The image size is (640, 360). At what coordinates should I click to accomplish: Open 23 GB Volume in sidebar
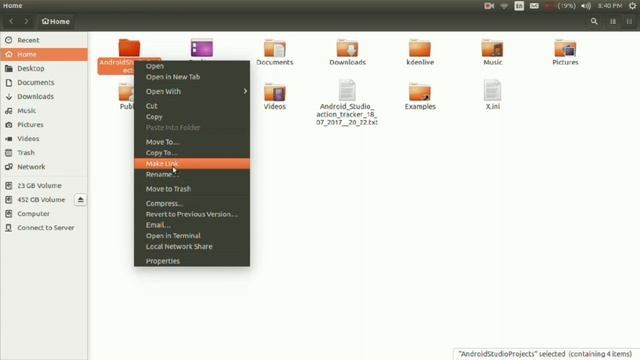pyautogui.click(x=44, y=186)
